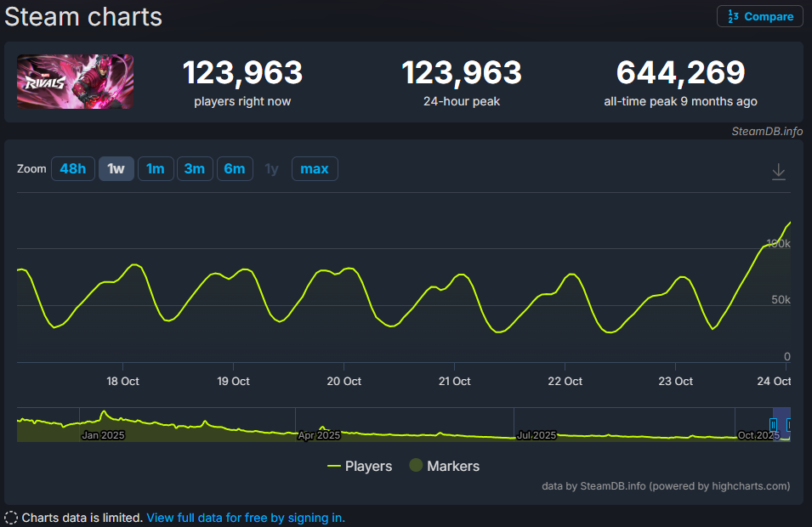812x527 pixels.
Task: Grab the right navigator range handle
Action: tap(789, 425)
